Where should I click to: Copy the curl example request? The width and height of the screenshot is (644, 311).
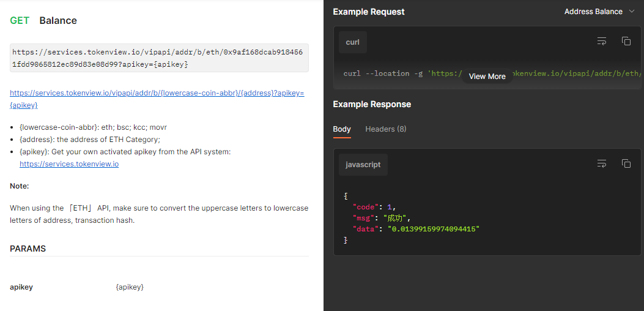626,42
